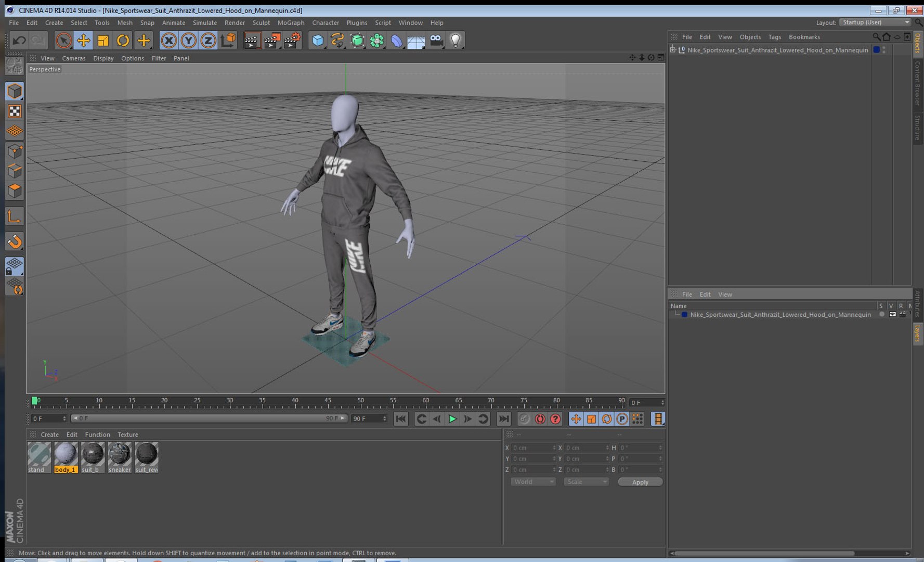Open the MoGraph menu

pyautogui.click(x=291, y=23)
